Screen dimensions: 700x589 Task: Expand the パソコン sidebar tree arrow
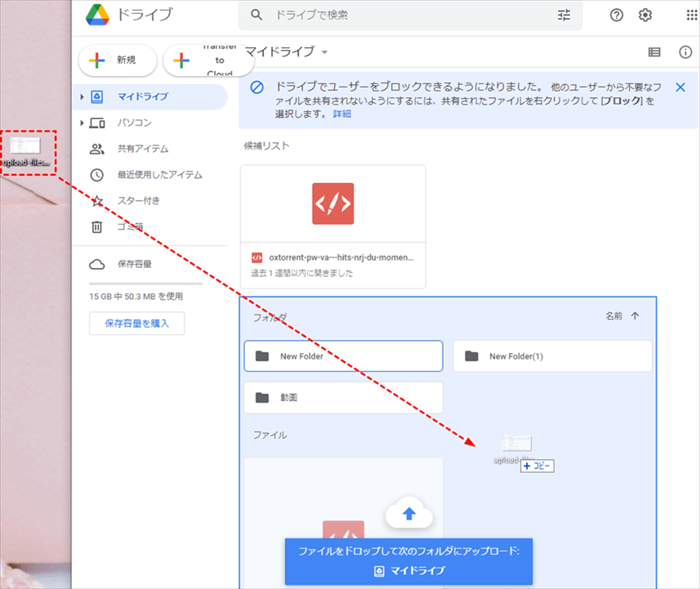point(82,123)
